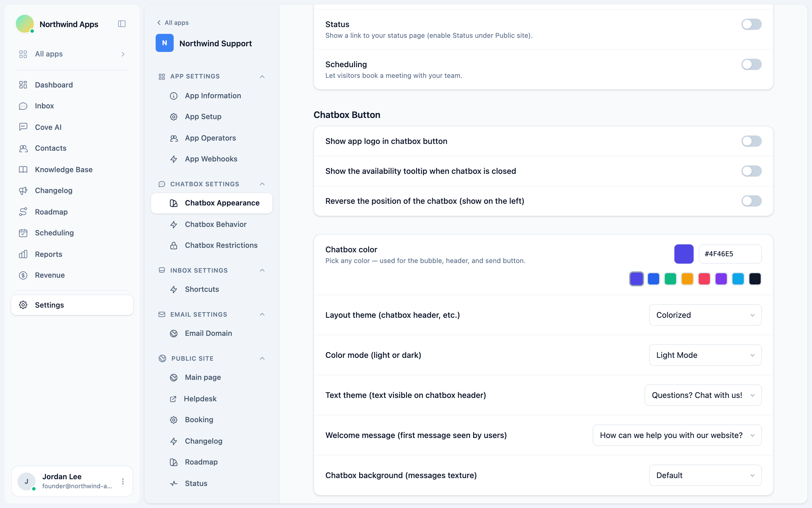The height and width of the screenshot is (508, 812).
Task: Open the Main page settings
Action: pyautogui.click(x=212, y=377)
